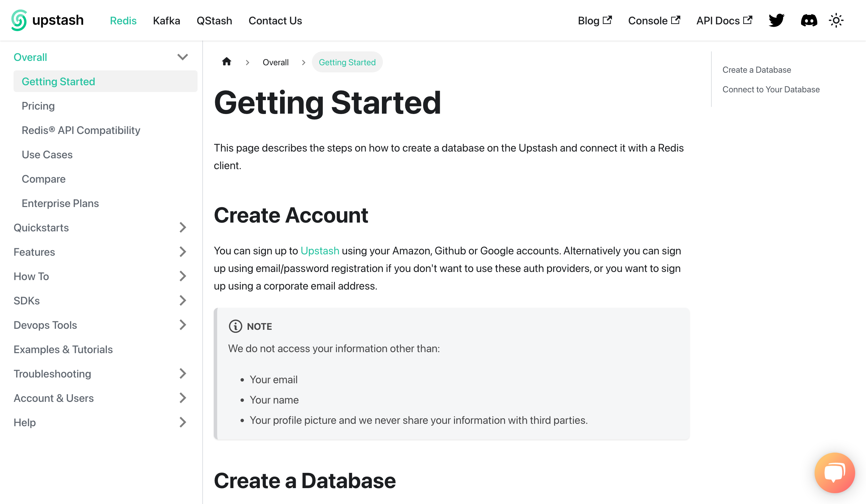
Task: Open the Use Cases sidebar page
Action: point(47,155)
